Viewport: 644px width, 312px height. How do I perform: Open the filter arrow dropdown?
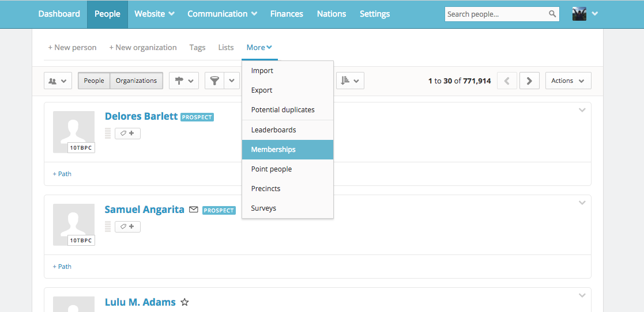(232, 81)
